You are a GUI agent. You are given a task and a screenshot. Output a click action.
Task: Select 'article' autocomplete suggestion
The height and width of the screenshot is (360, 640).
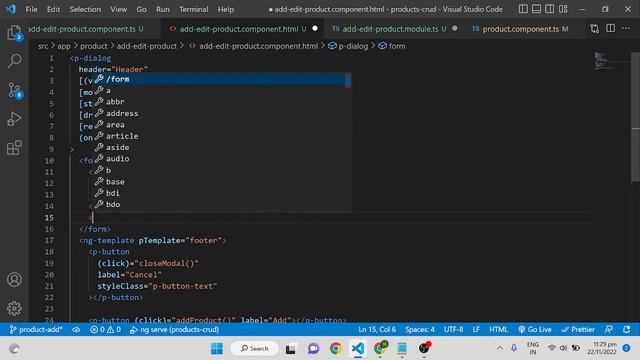(x=222, y=136)
